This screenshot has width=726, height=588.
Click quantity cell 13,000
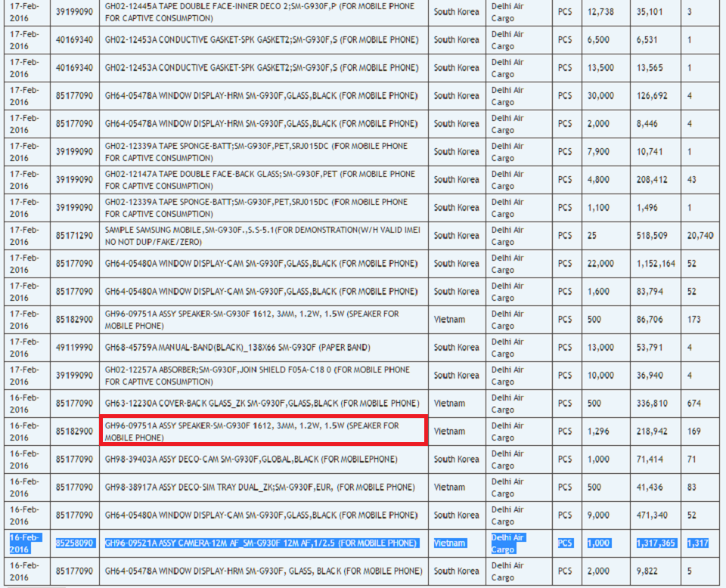(x=606, y=348)
